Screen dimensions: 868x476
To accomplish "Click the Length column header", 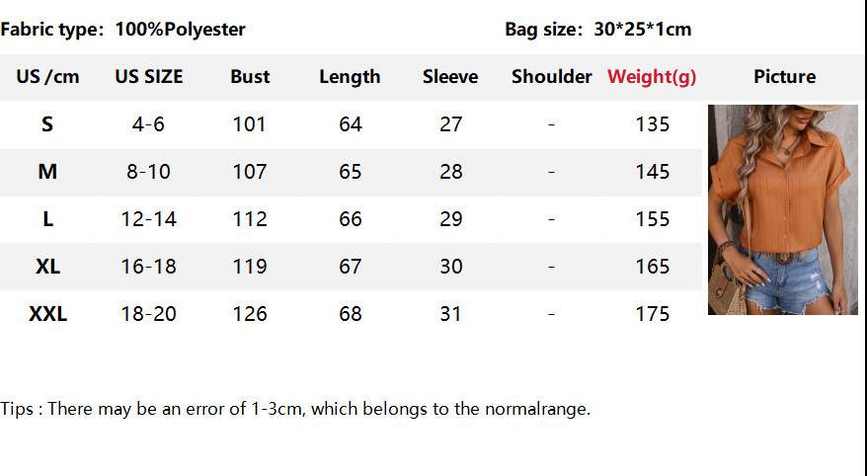I will pyautogui.click(x=350, y=77).
